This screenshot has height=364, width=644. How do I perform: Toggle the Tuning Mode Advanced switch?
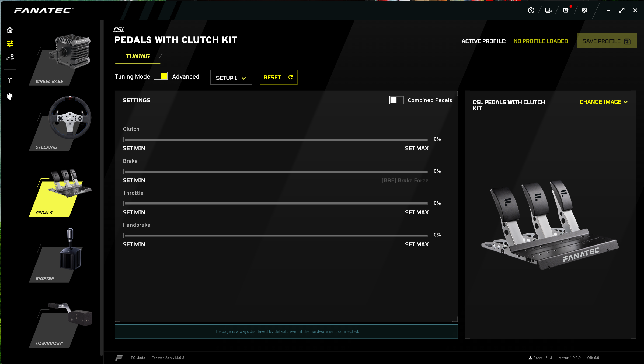point(161,76)
